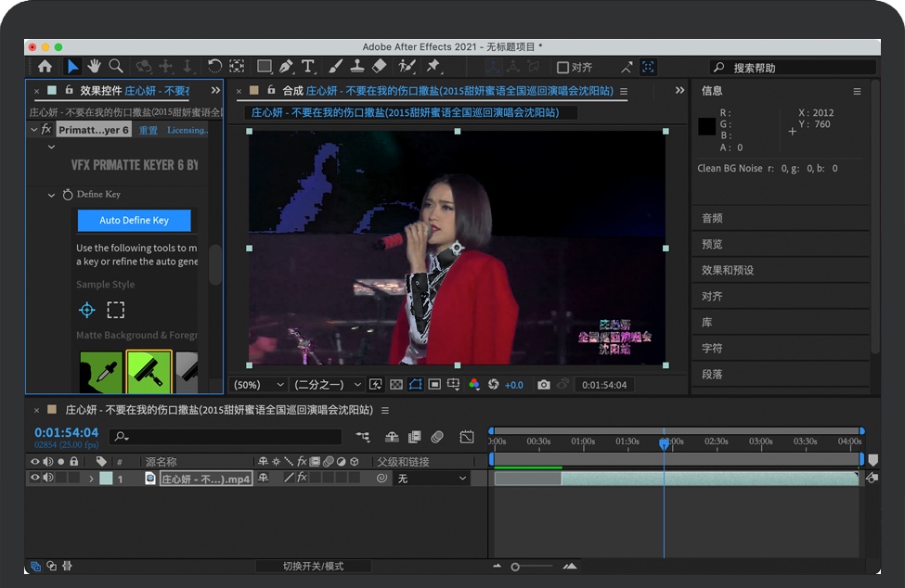This screenshot has height=588, width=905.
Task: Select the Zoom magnifier tool
Action: coord(116,66)
